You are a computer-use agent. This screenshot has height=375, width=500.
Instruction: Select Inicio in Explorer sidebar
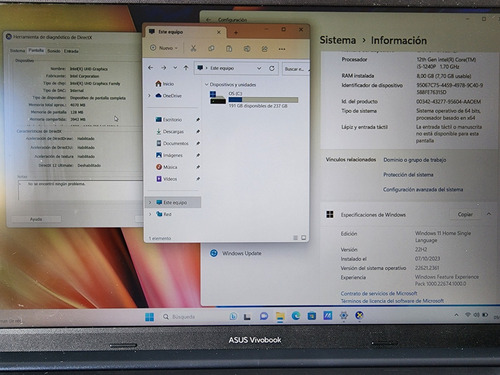coord(165,84)
